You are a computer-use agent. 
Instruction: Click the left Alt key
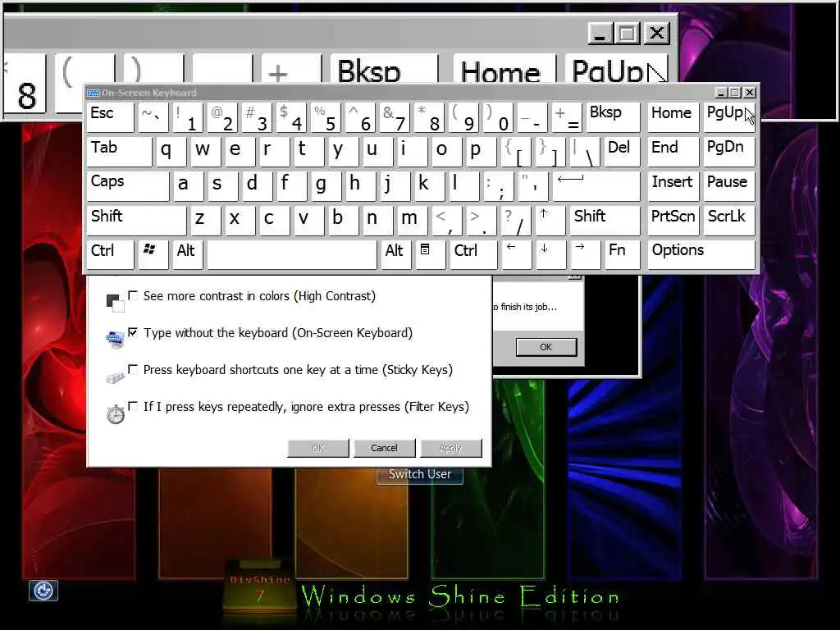coord(188,254)
